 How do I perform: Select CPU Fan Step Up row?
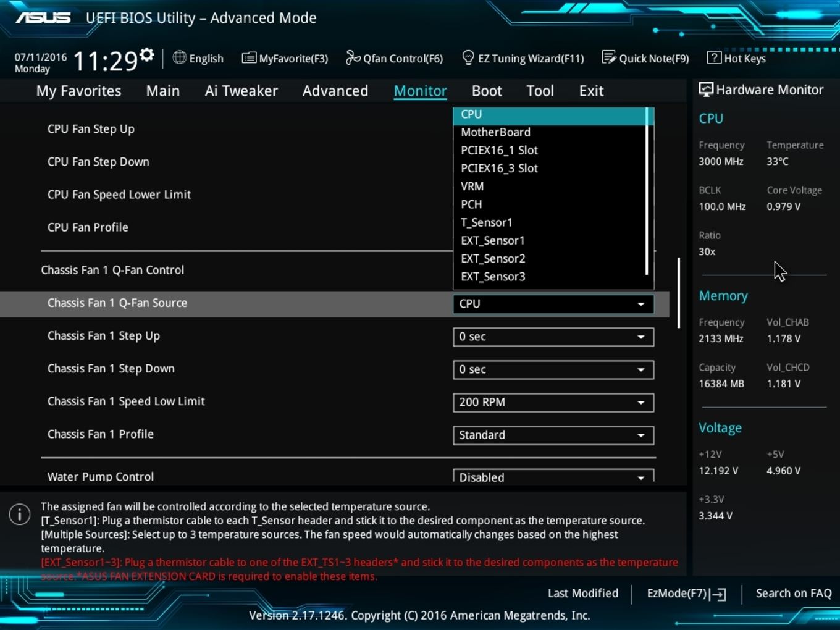click(91, 129)
